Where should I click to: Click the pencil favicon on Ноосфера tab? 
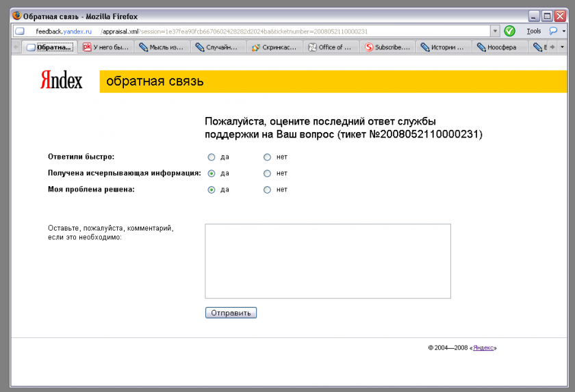tap(481, 47)
